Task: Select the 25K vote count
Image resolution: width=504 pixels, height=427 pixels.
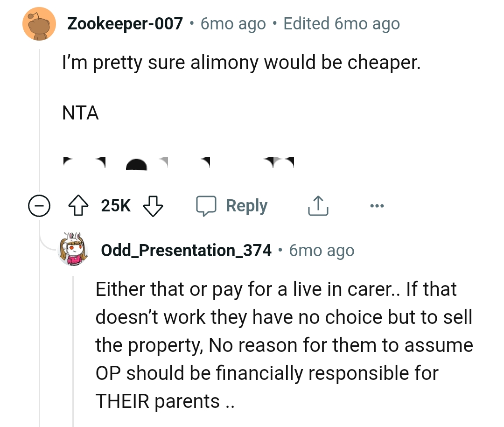Action: (115, 205)
